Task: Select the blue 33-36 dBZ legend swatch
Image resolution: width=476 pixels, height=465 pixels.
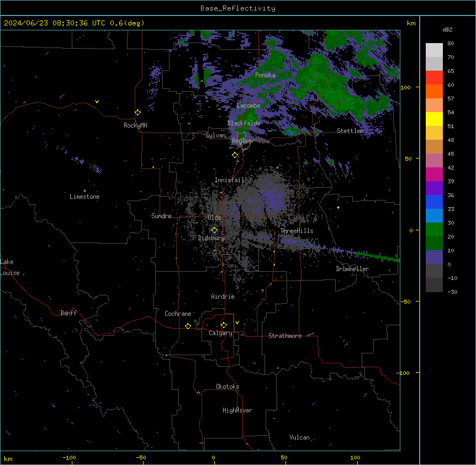Action: 434,202
